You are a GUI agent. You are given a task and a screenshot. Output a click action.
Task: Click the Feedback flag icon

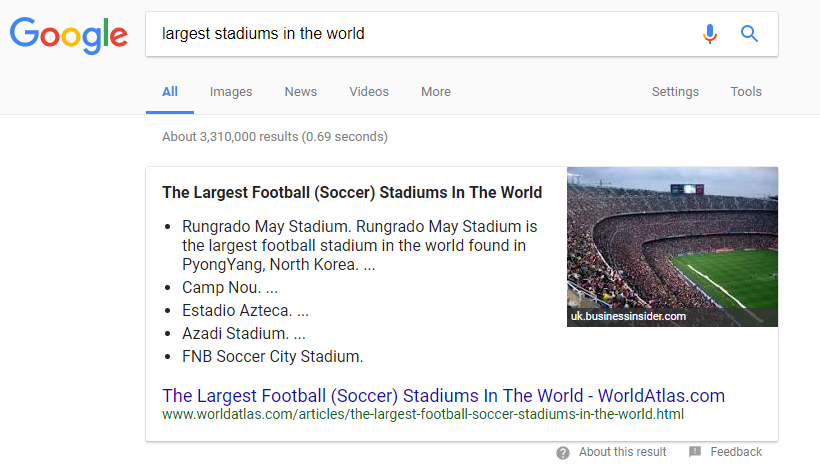[695, 451]
